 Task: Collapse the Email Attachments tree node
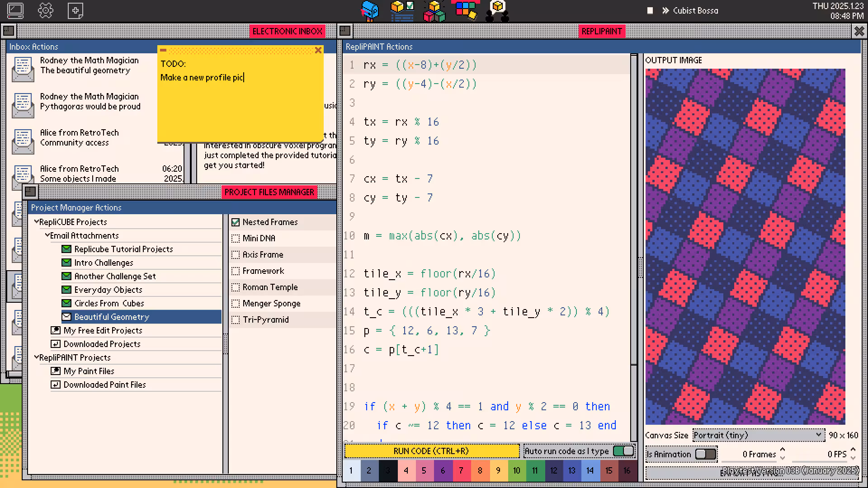47,235
